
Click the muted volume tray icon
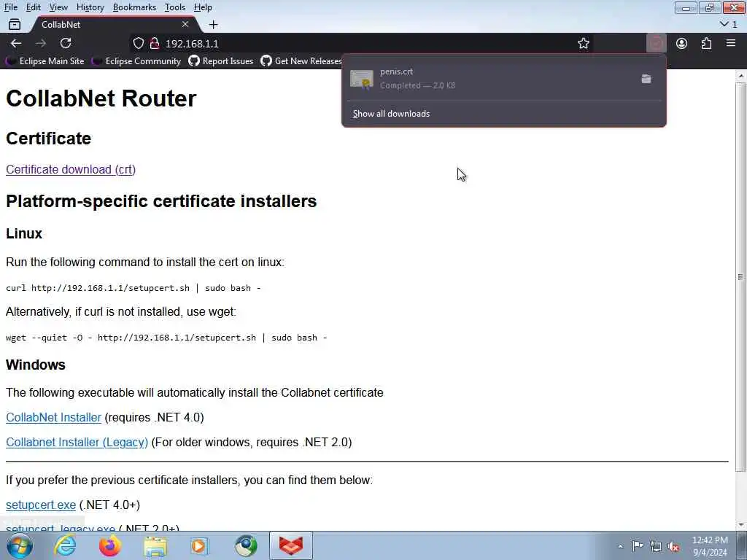coord(673,546)
